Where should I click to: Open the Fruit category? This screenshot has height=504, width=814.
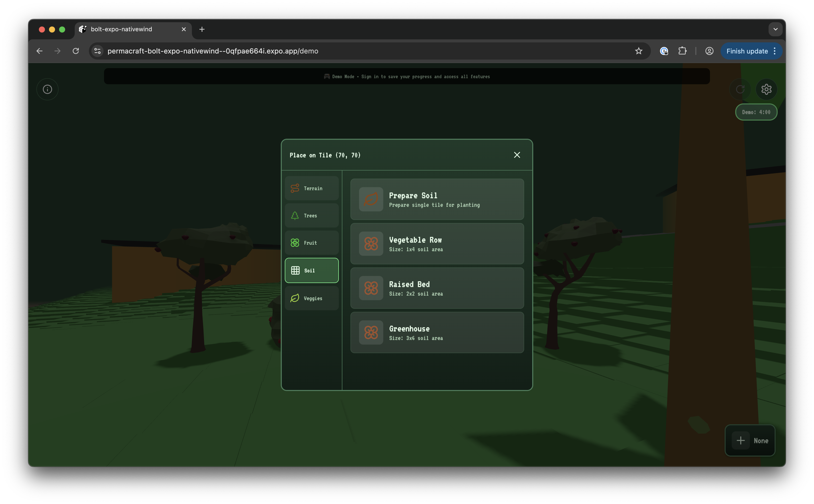pos(312,243)
